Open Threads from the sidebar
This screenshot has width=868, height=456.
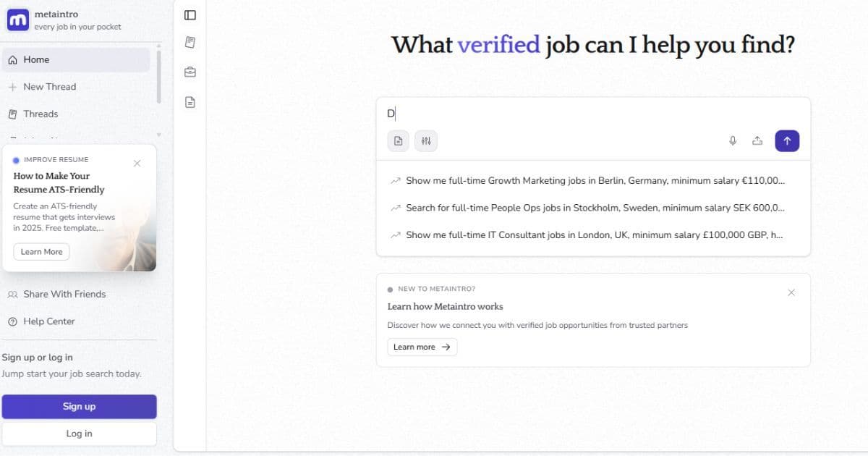(x=41, y=114)
